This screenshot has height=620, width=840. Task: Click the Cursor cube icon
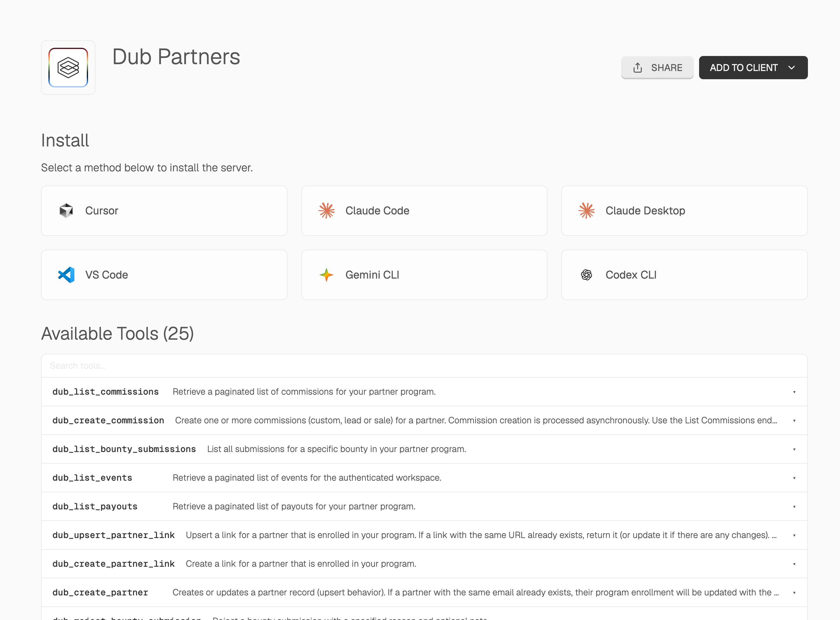click(66, 211)
